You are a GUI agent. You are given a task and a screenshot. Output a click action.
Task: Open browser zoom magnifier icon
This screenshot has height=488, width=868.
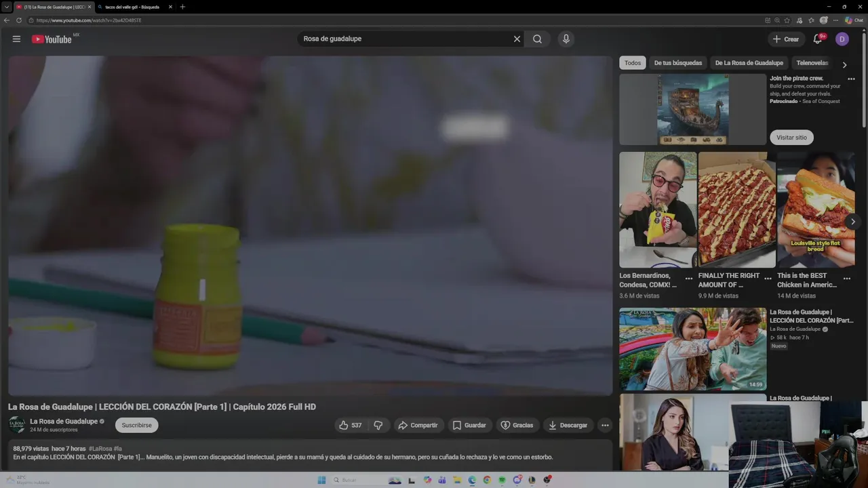[777, 20]
